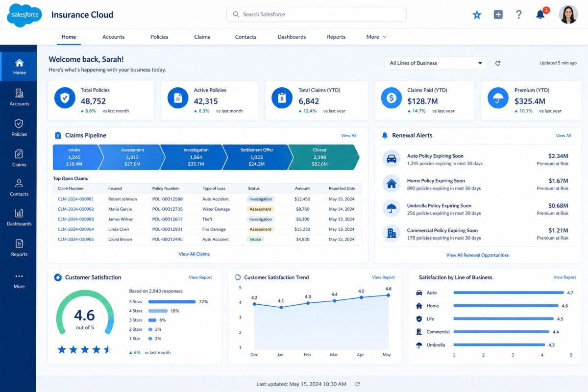
Task: Open Dashboards in the sidebar
Action: 19,217
